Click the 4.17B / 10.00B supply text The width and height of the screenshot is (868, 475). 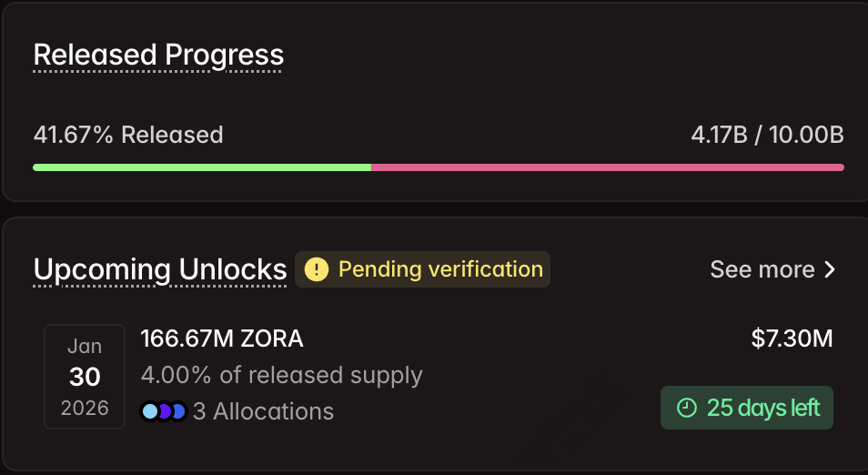tap(767, 136)
